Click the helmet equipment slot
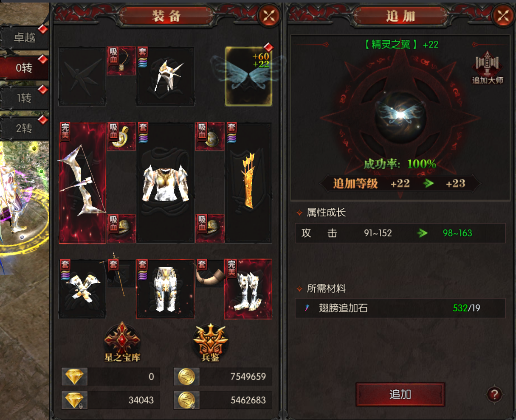This screenshot has height=420, width=516. point(166,76)
